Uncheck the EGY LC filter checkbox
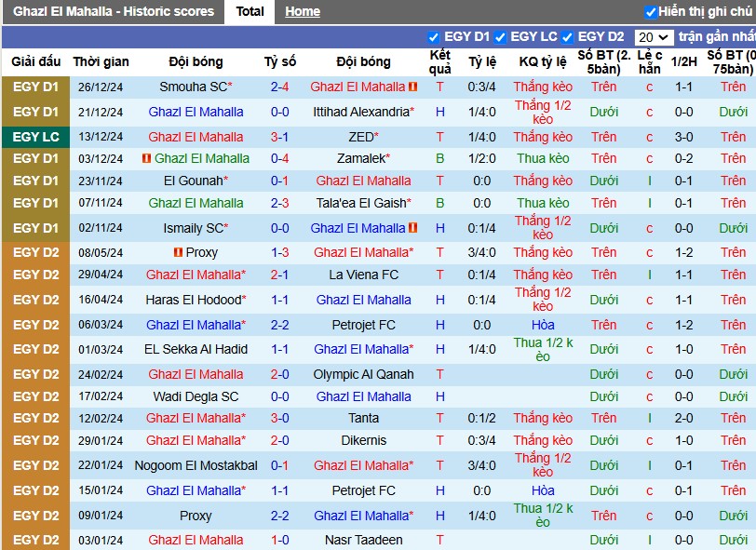Image resolution: width=756 pixels, height=550 pixels. pyautogui.click(x=500, y=37)
